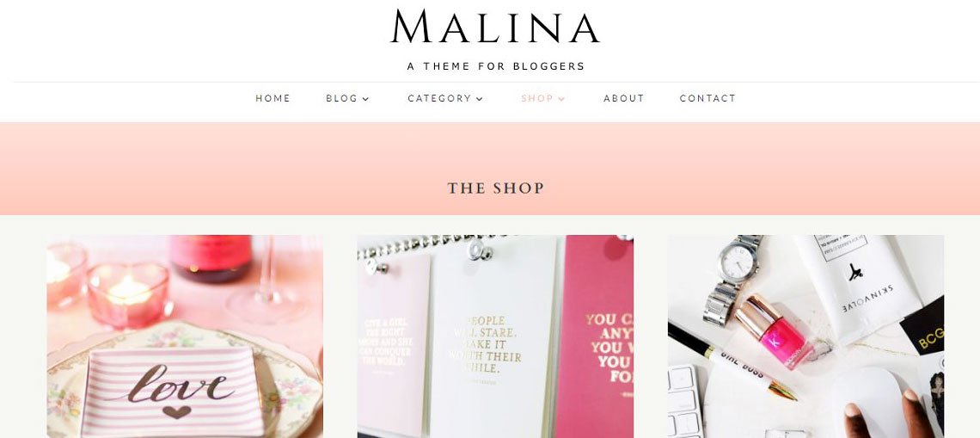
Task: Go to the Home page
Action: pos(273,98)
